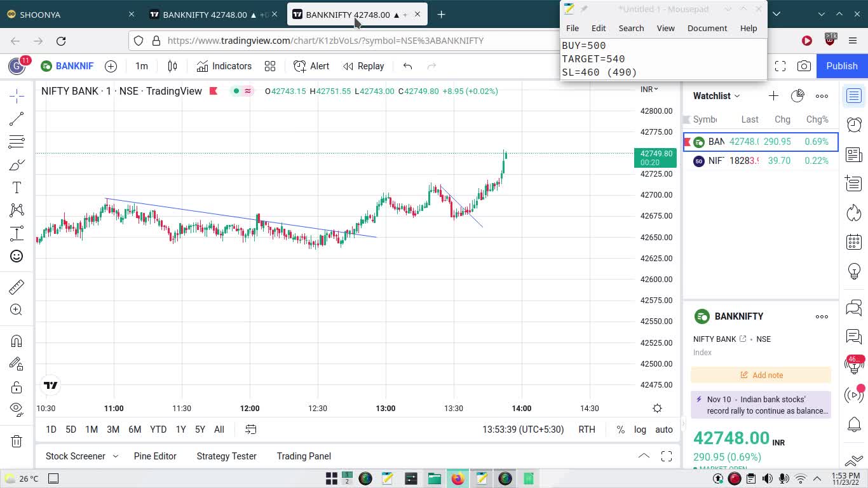Click the Add note button
Viewport: 868px width, 488px height.
point(761,375)
